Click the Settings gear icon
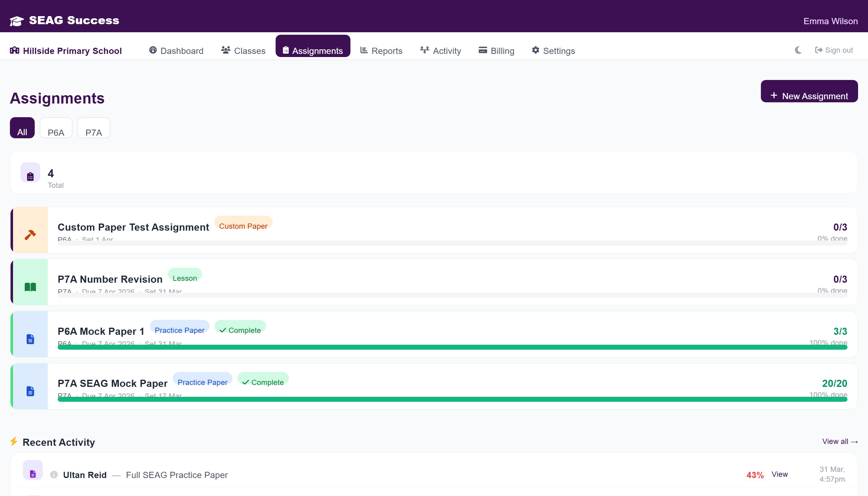The image size is (868, 496). tap(535, 50)
